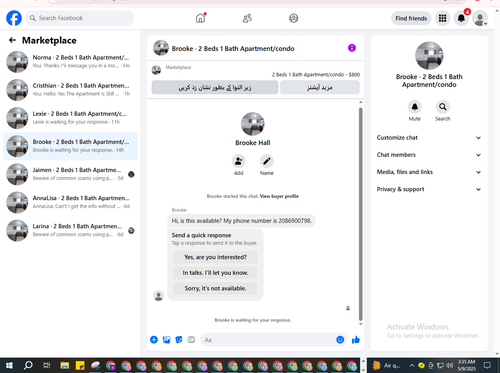
Task: Click the back arrow beside Marketplace
Action: 12,40
